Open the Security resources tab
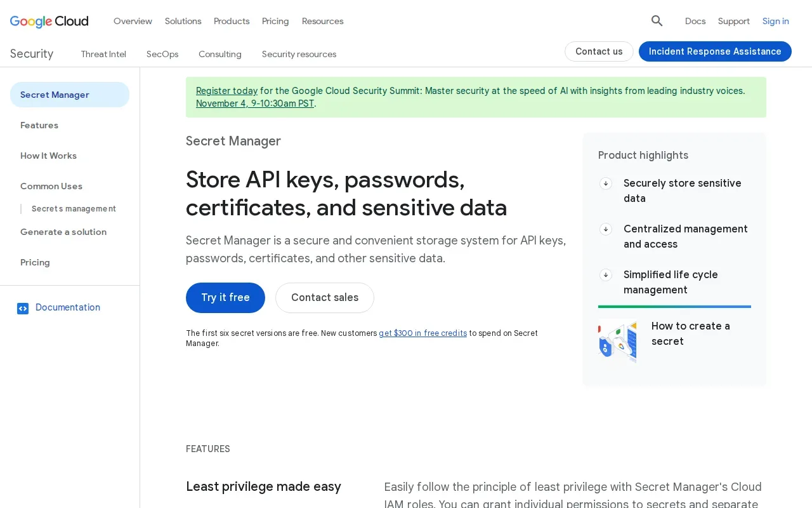The height and width of the screenshot is (508, 812). point(299,54)
